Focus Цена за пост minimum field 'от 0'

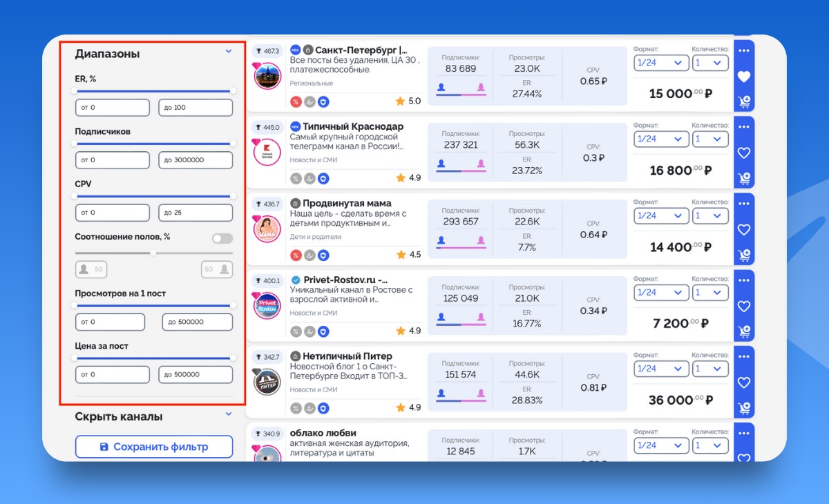point(113,375)
